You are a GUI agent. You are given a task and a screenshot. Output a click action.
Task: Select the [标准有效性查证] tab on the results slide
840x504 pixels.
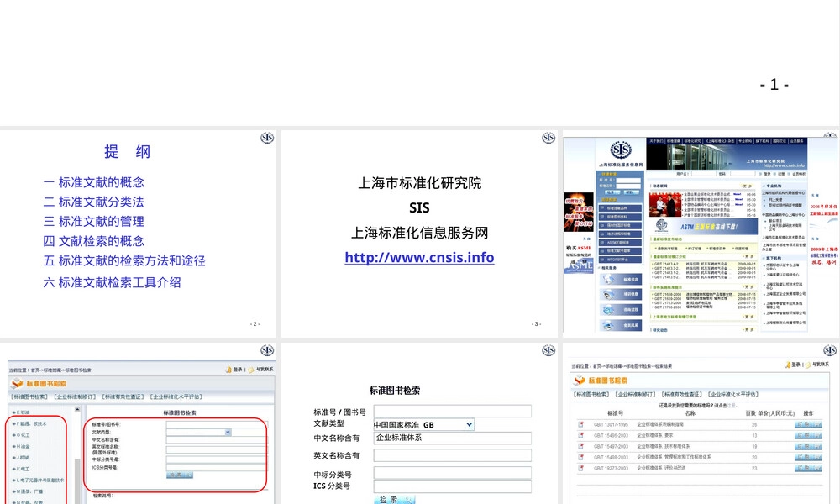click(682, 394)
